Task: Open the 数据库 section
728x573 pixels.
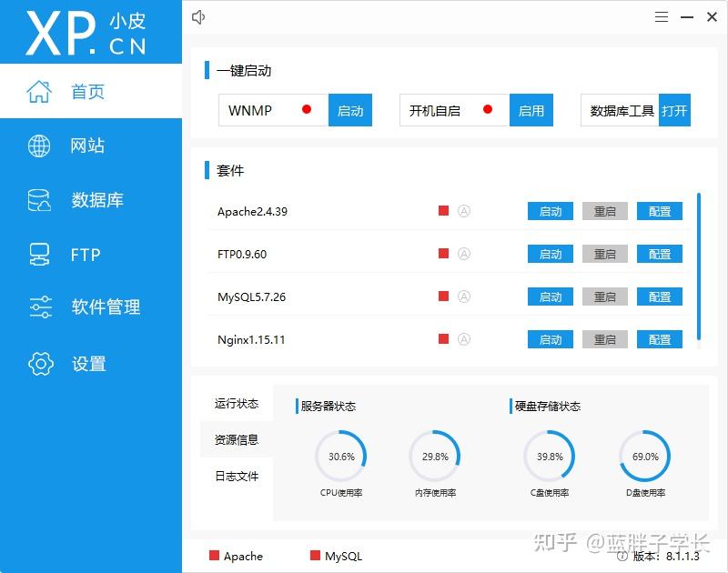Action: tap(91, 200)
